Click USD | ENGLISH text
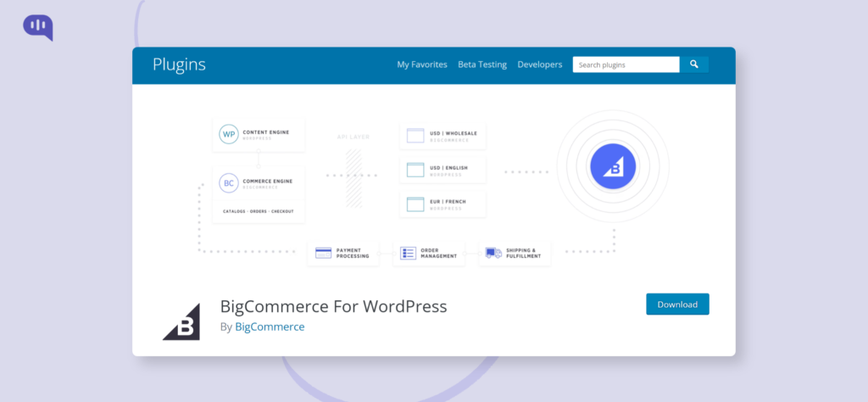Viewport: 868px width, 402px height. [x=449, y=168]
